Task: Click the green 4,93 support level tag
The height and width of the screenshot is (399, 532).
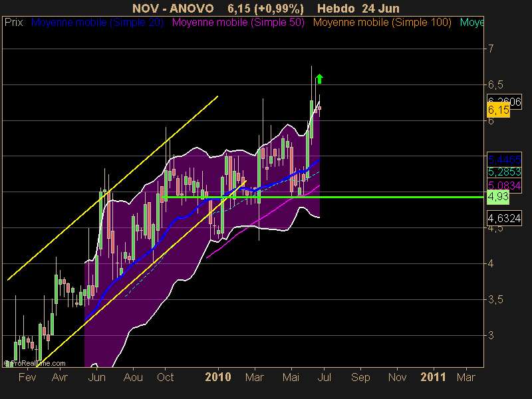Action: tap(498, 196)
